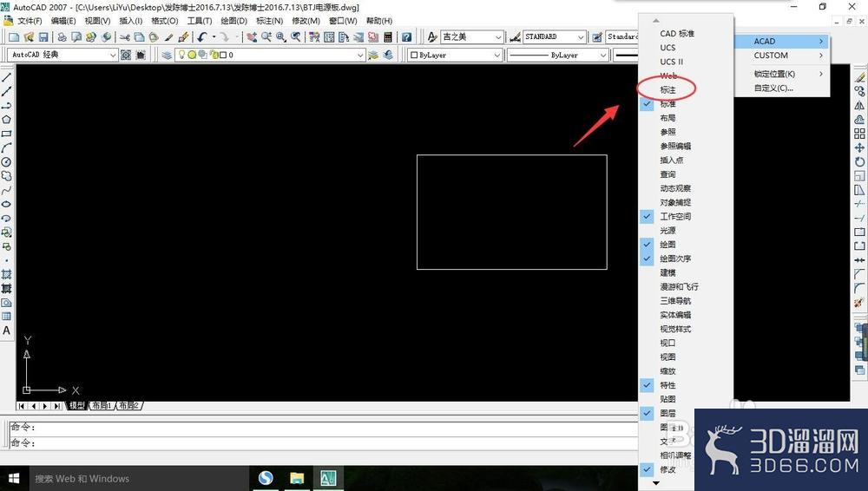Select the Ellipse draw tool
Screen dimensions: 868x491
point(7,204)
